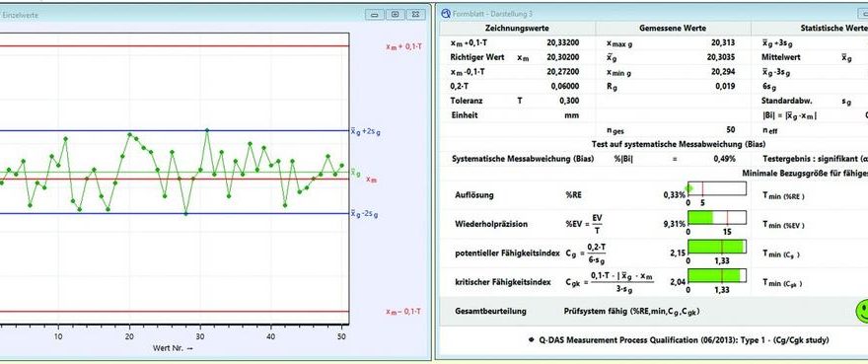Click the bullet before Q-DAS Measurement Process Qualification
This screenshot has width=868, height=364.
[532, 340]
